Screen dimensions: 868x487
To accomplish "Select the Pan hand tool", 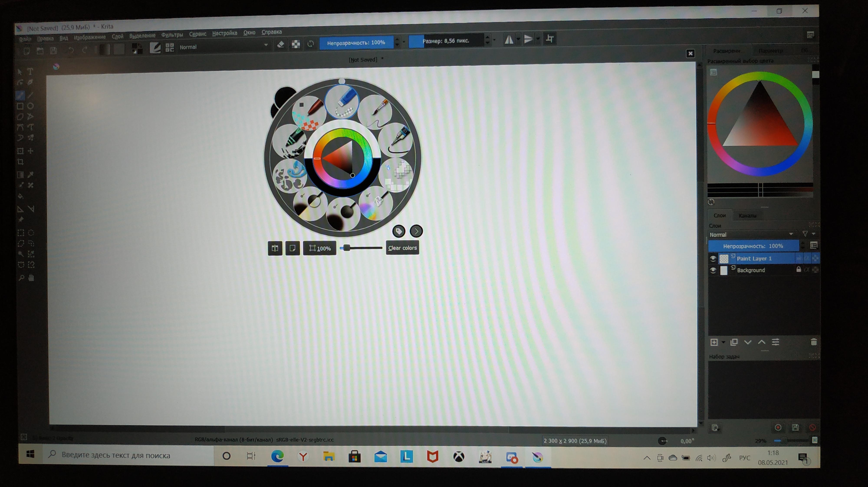I will [31, 278].
